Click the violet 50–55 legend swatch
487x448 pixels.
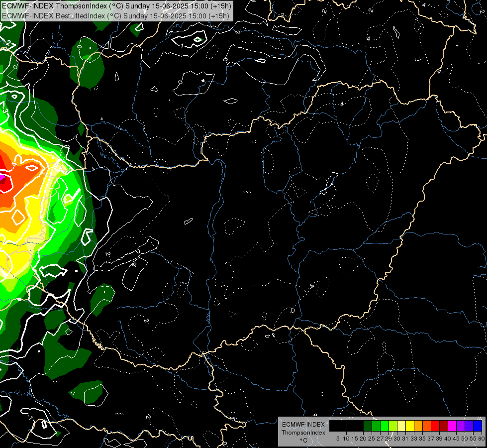(x=469, y=426)
